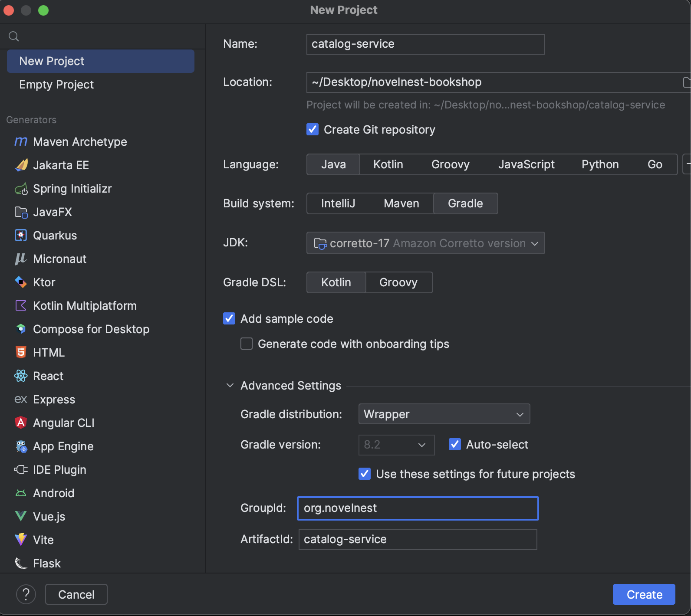
Task: Click the search magnifier icon
Action: (14, 36)
